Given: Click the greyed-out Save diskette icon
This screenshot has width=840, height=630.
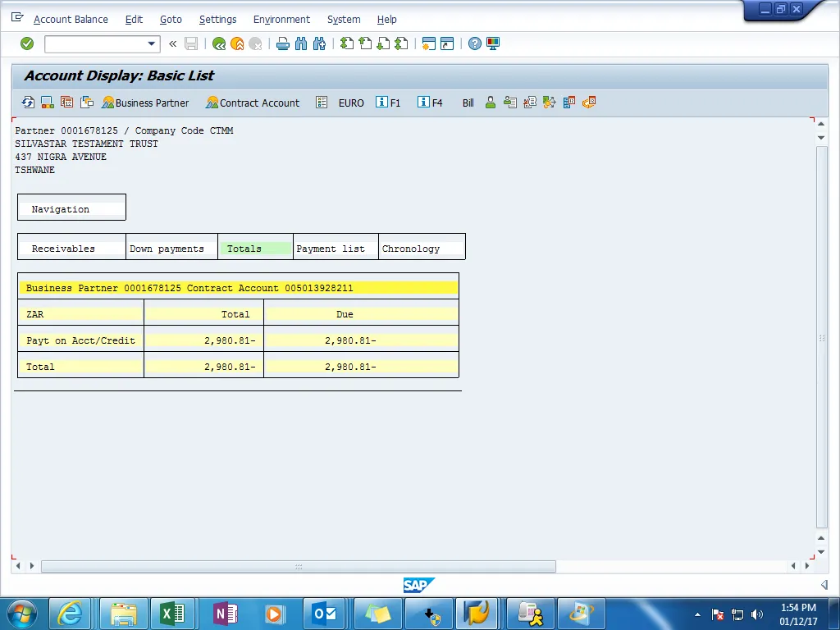Looking at the screenshot, I should point(191,44).
